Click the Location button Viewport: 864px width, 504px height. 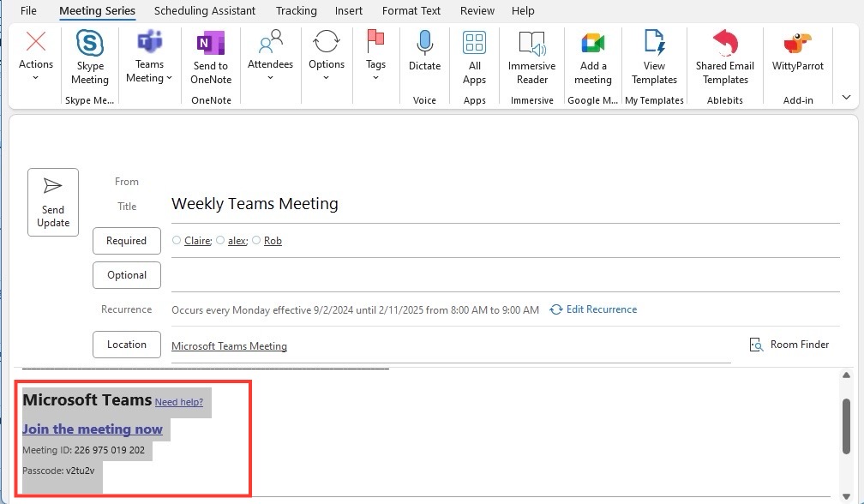127,345
